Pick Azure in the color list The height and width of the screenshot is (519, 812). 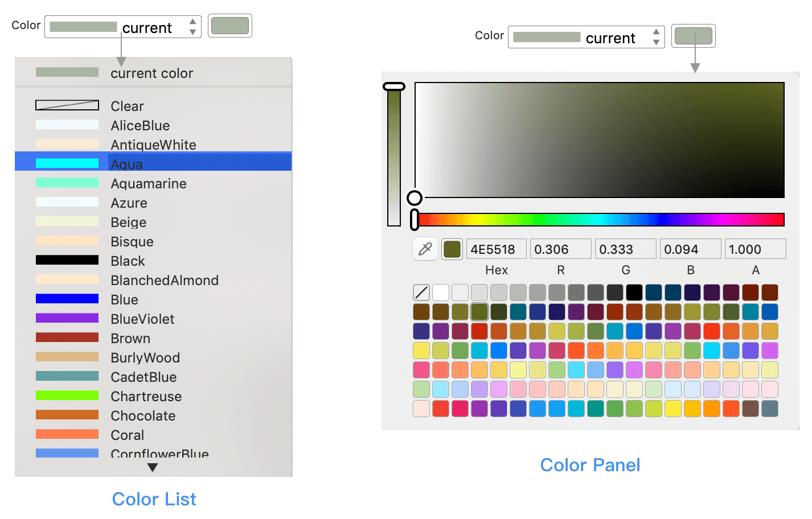pyautogui.click(x=153, y=203)
